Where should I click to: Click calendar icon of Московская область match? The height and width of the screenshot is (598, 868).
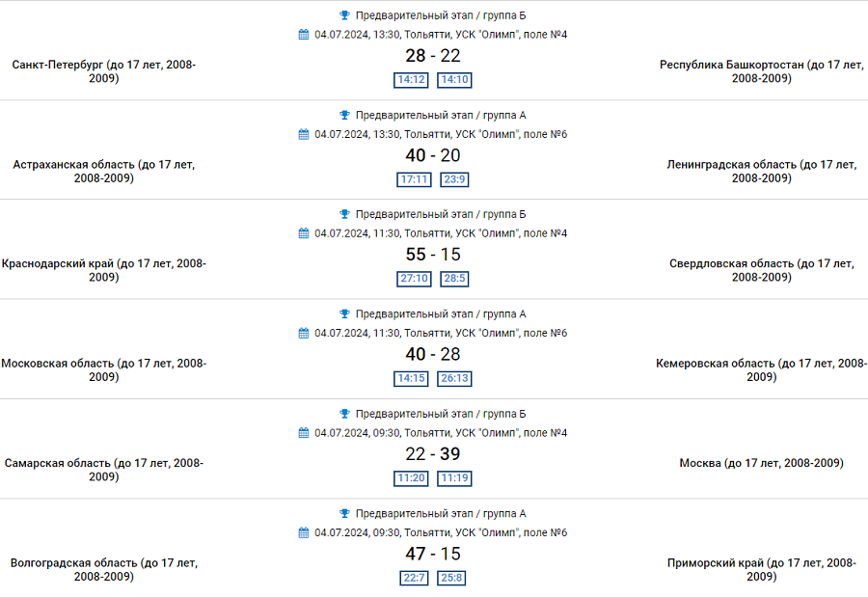tap(304, 333)
